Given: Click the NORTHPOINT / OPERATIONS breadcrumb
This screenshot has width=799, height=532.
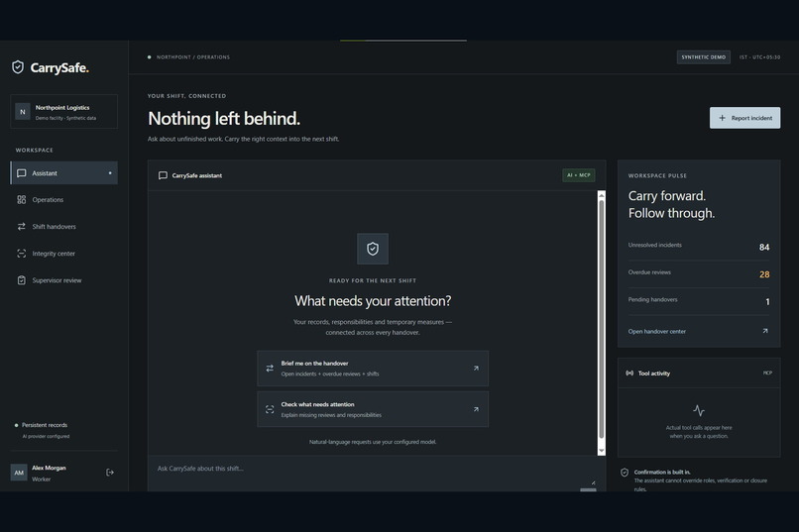Looking at the screenshot, I should click(193, 57).
